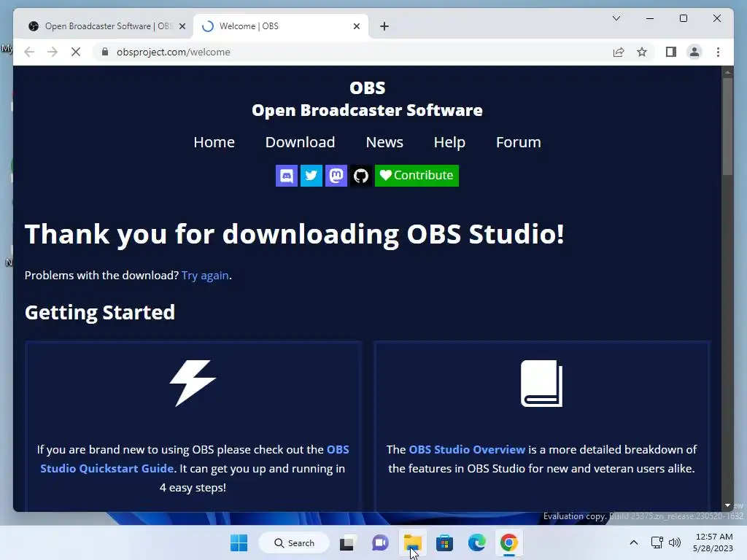Open the Chat app on the taskbar

pos(379,542)
